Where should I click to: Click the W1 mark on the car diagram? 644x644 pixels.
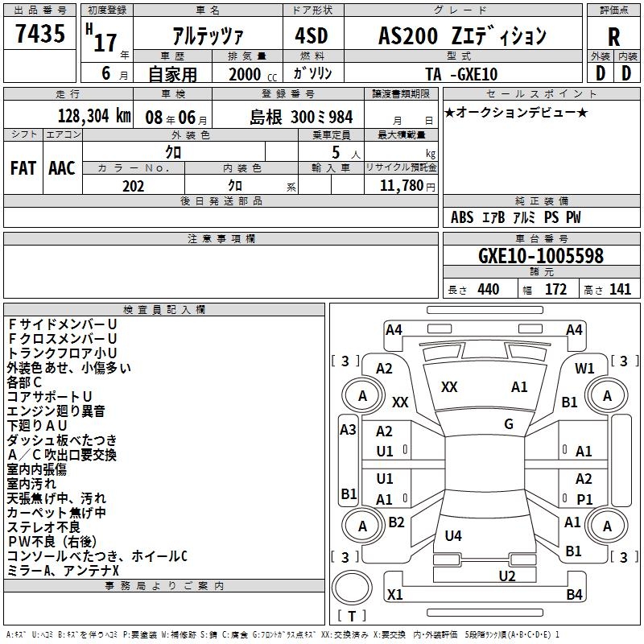coord(584,369)
